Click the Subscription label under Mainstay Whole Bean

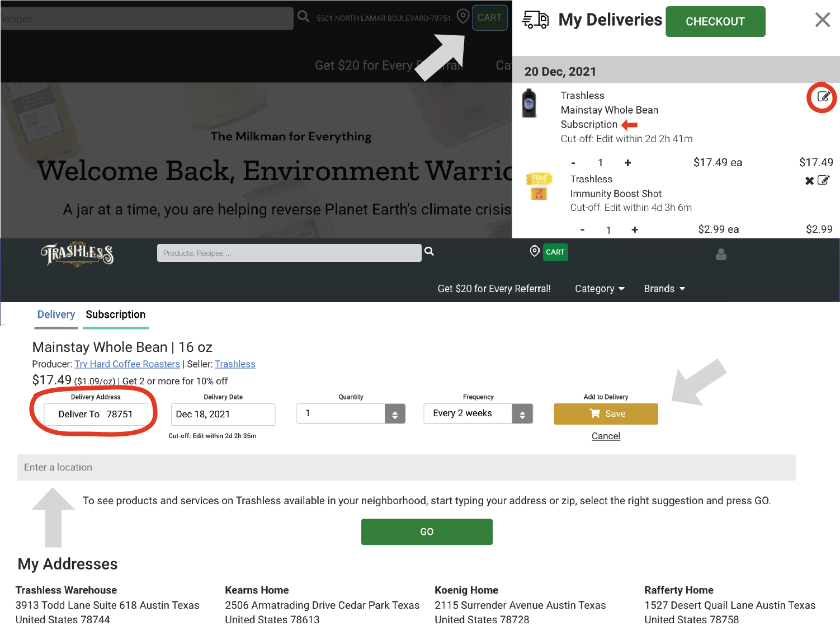(589, 124)
